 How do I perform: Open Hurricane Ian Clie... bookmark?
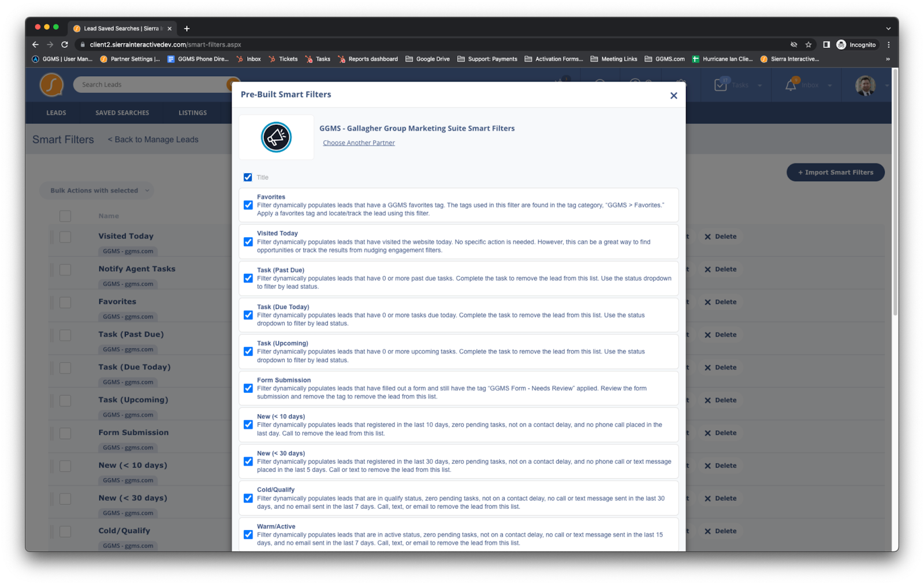point(722,59)
